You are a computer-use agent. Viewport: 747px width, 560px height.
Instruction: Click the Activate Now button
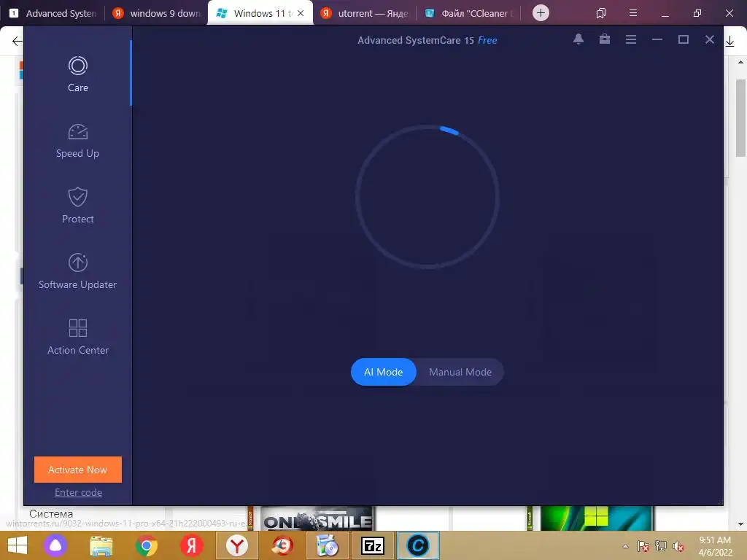coord(77,470)
